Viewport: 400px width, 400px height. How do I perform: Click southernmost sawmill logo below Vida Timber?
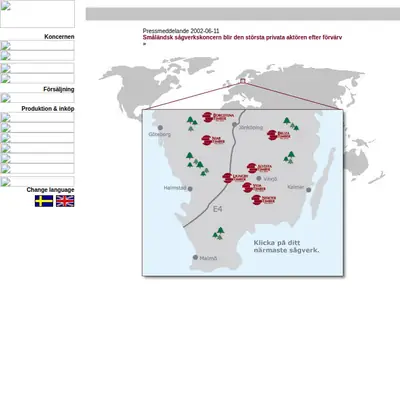[x=264, y=200]
